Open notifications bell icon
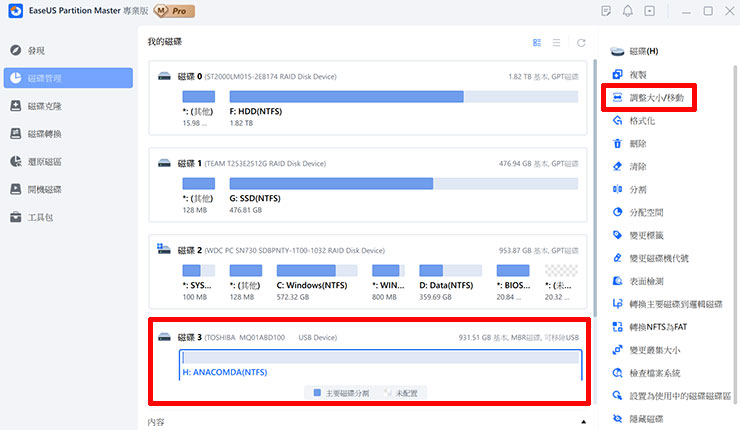Image resolution: width=740 pixels, height=430 pixels. click(628, 11)
